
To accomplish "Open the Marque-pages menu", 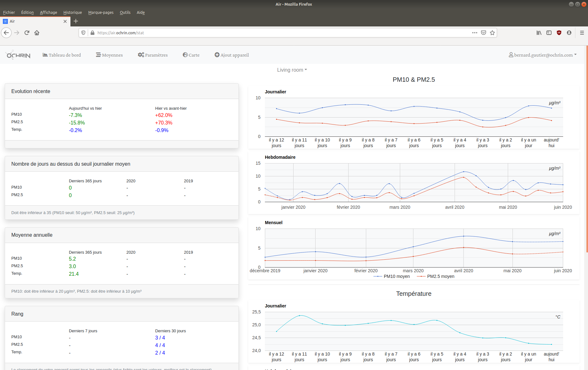I will pos(101,13).
